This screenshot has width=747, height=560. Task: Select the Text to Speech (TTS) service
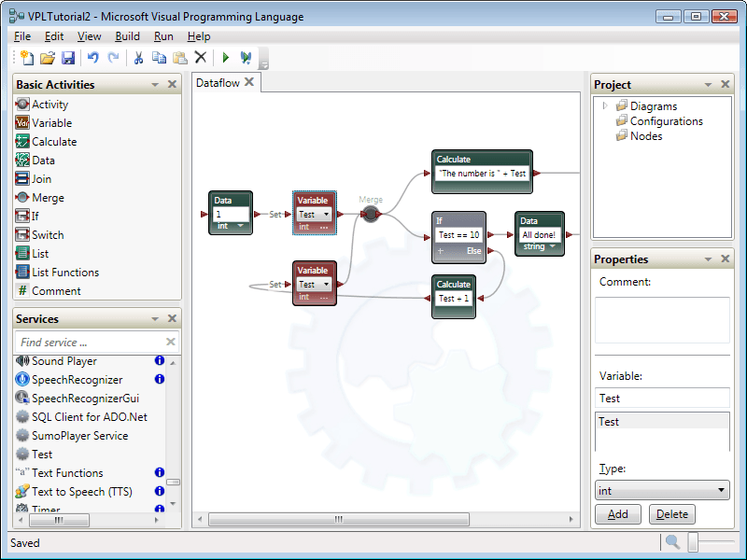(81, 492)
